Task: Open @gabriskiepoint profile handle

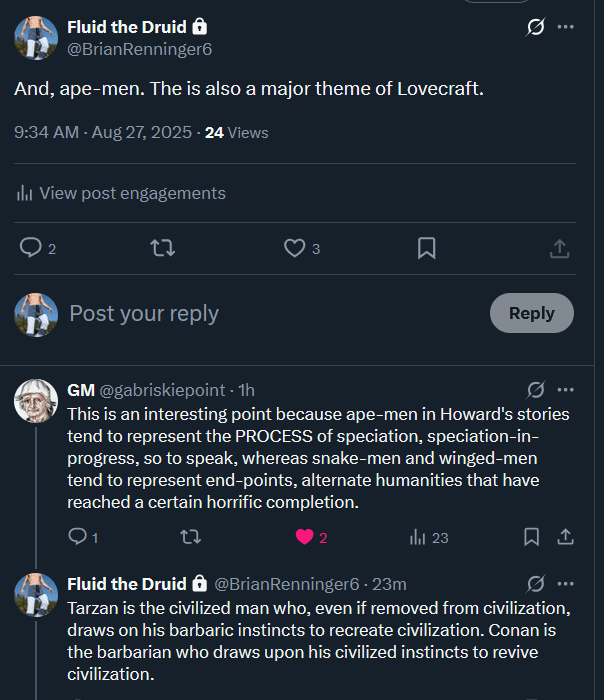Action: tap(163, 390)
